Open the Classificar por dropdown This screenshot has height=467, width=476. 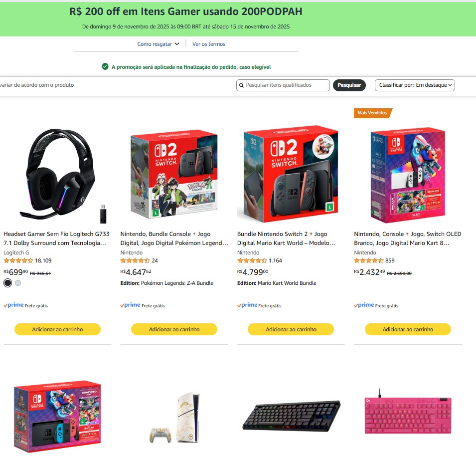point(415,85)
